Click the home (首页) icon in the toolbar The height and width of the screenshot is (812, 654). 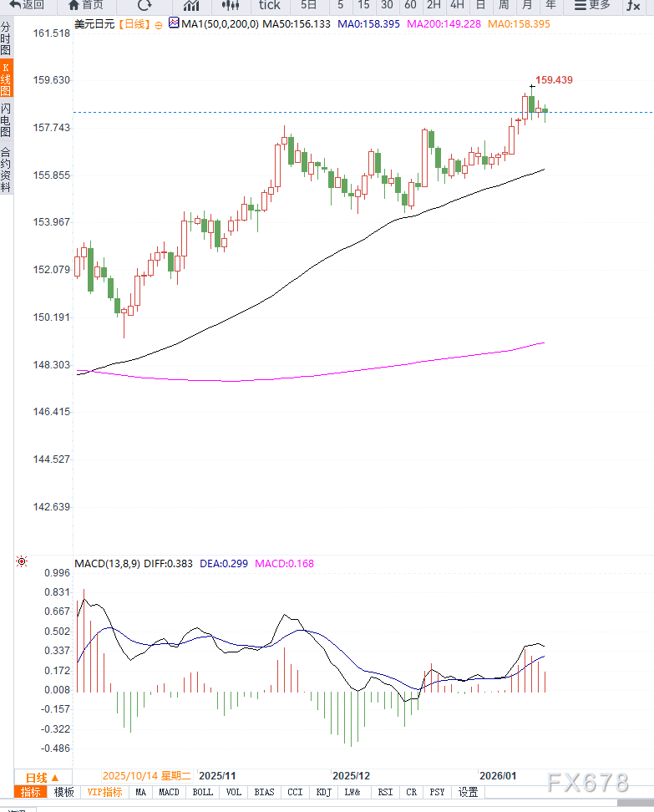coord(82,7)
